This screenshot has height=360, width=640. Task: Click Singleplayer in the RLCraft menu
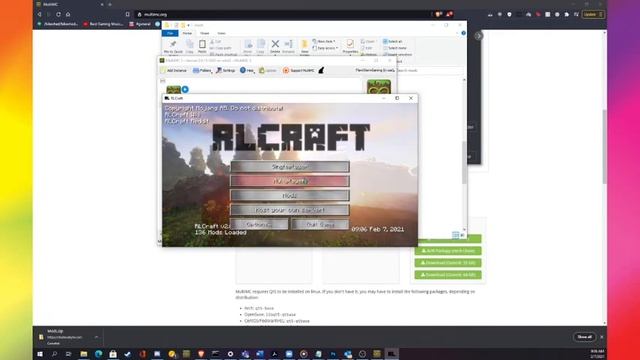point(290,167)
